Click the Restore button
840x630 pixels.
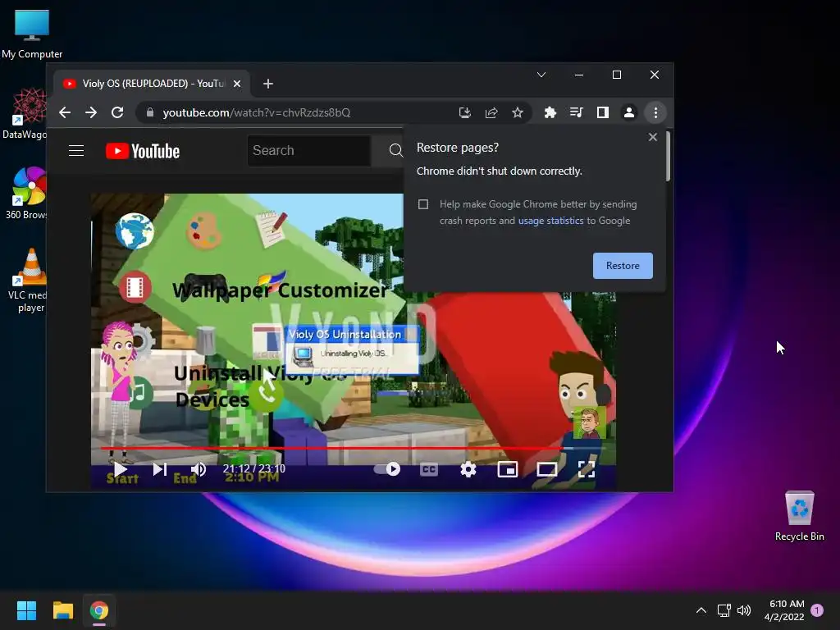(x=623, y=266)
